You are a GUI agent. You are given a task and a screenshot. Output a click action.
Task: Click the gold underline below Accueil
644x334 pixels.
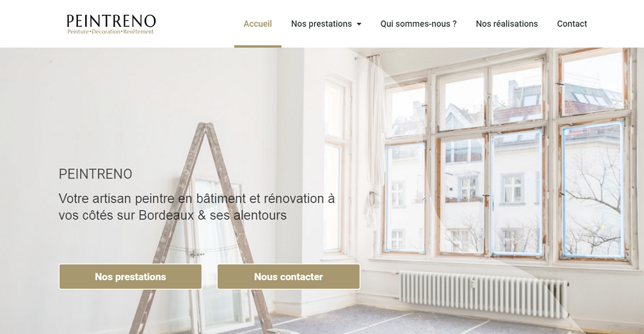258,46
